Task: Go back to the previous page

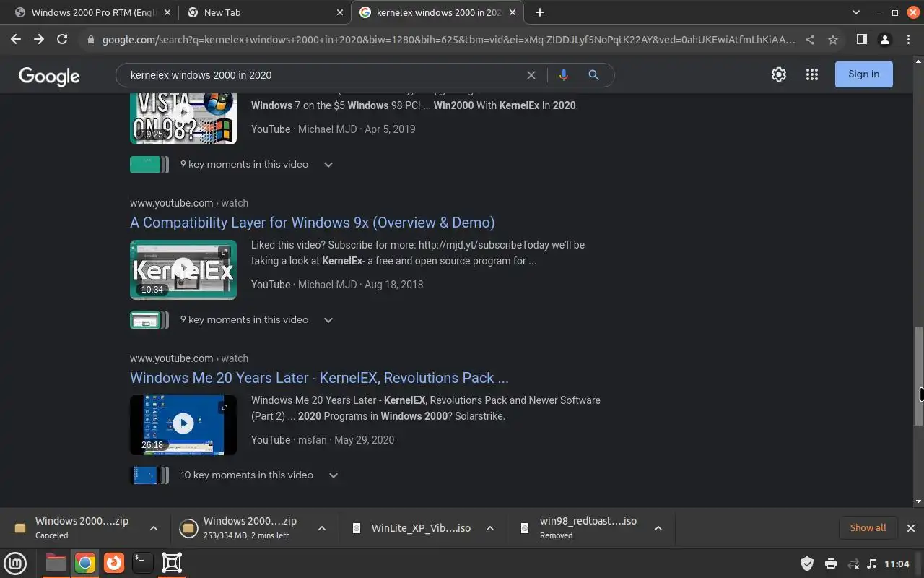Action: (x=16, y=40)
